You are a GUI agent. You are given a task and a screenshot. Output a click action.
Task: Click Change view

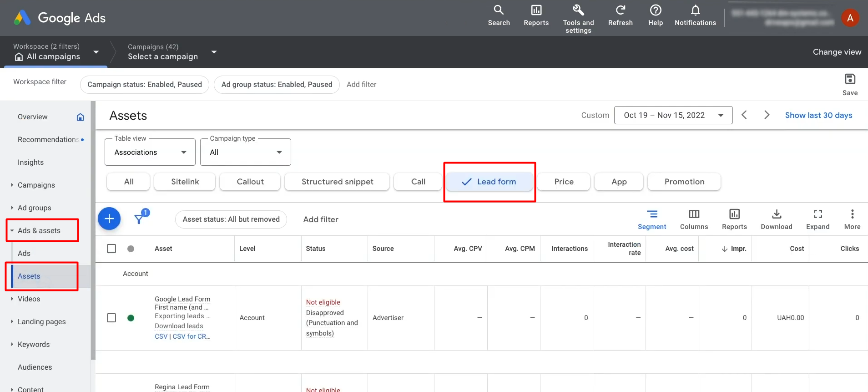coord(837,52)
